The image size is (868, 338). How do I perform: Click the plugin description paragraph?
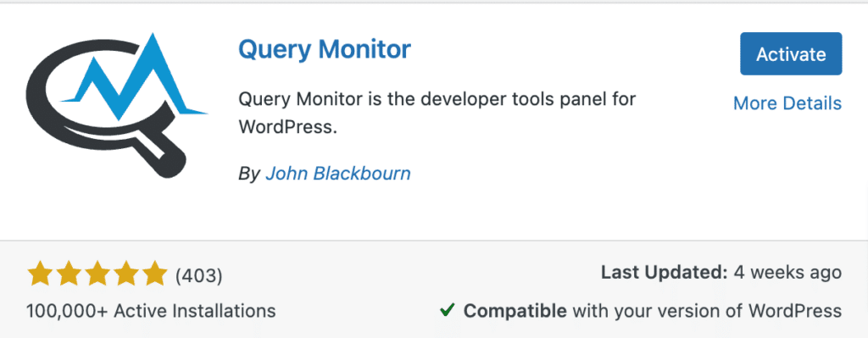coord(437,113)
